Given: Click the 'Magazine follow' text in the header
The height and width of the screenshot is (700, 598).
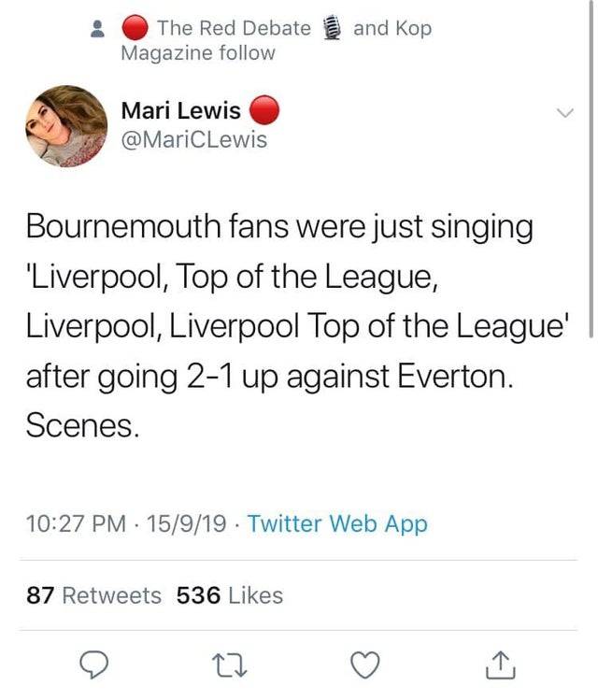Looking at the screenshot, I should pyautogui.click(x=198, y=53).
